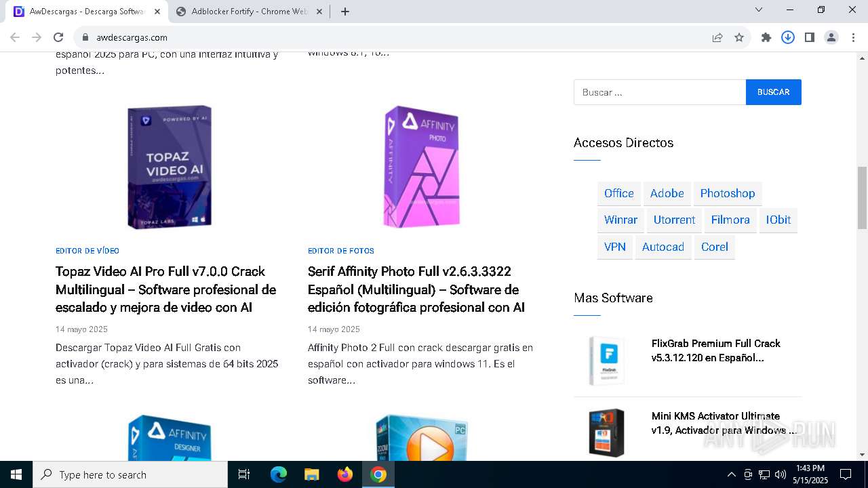Open the Affinity Designer box thumbnail
The image size is (868, 488).
170,438
